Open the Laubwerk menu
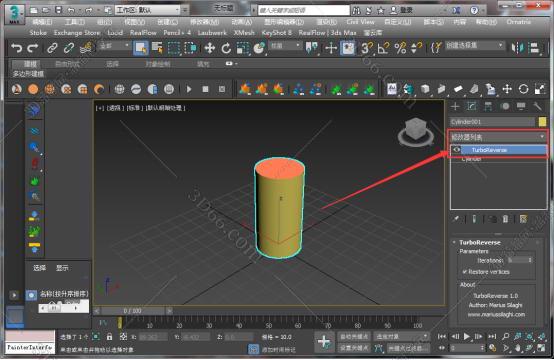The height and width of the screenshot is (360, 554). click(212, 33)
